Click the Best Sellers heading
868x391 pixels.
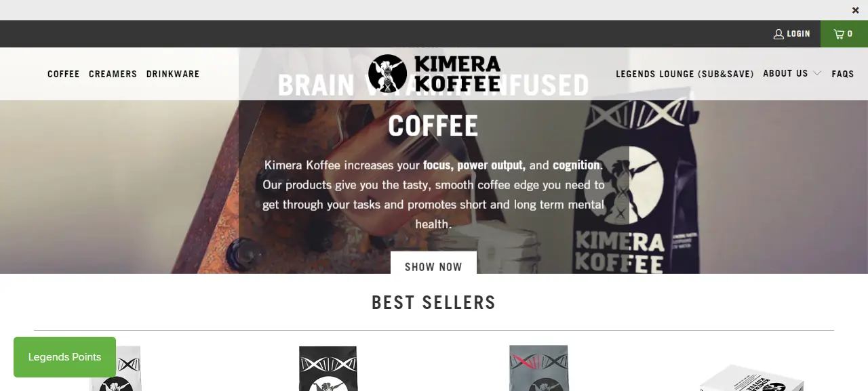pos(434,303)
